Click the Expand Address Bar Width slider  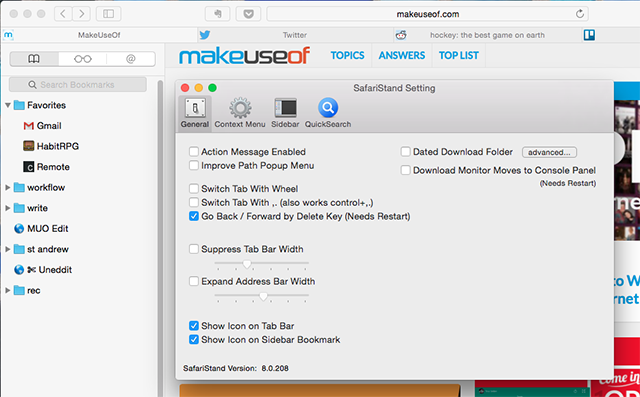262,297
